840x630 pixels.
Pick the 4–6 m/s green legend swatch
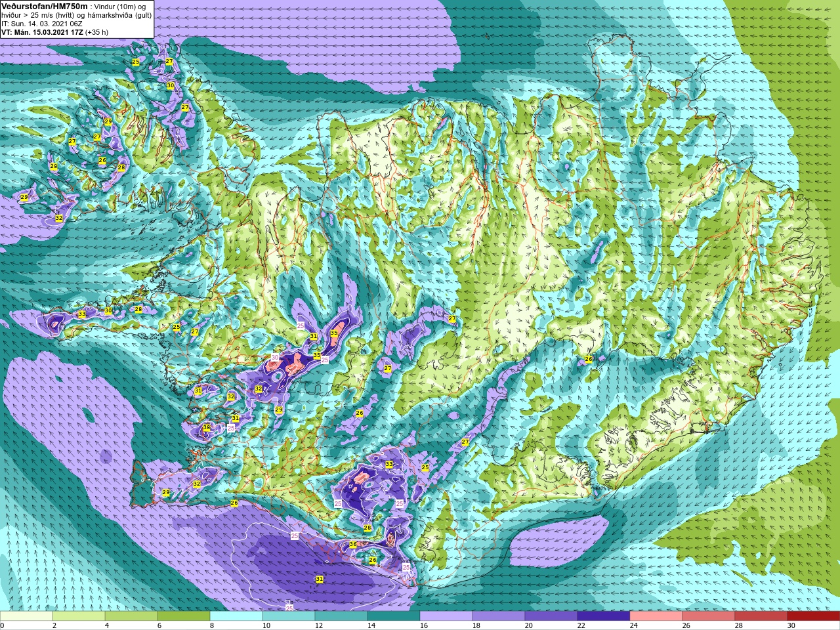point(131,616)
